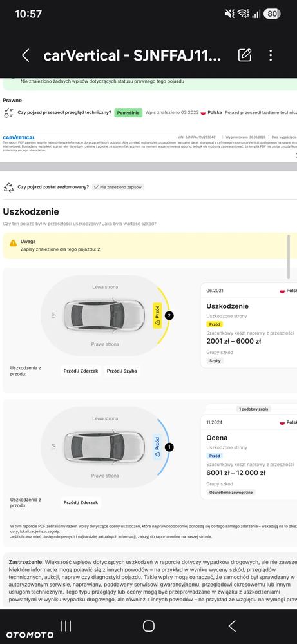Tap the Android home button
Viewport: 297px width, 644px height.
[148, 626]
